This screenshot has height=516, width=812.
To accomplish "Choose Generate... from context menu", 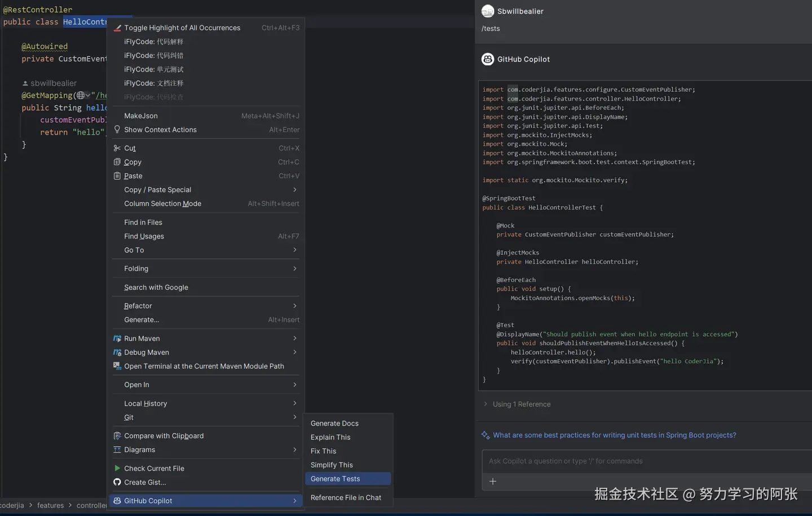I will (x=206, y=320).
